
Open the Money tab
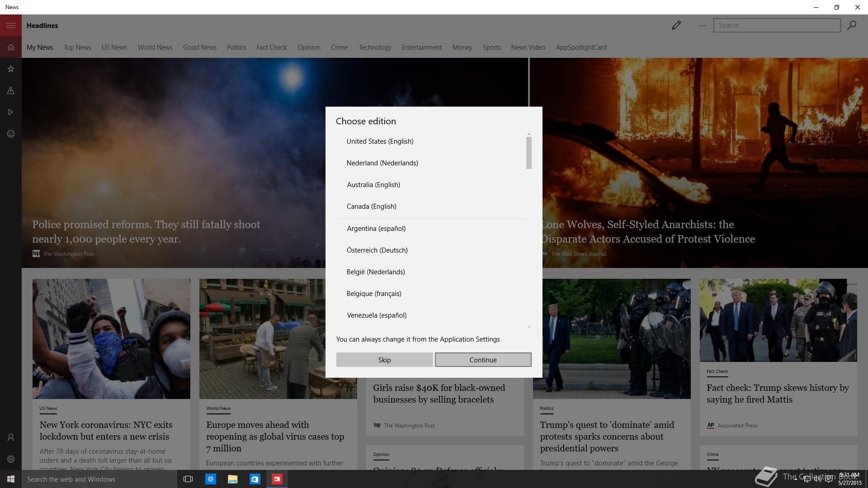pyautogui.click(x=462, y=47)
